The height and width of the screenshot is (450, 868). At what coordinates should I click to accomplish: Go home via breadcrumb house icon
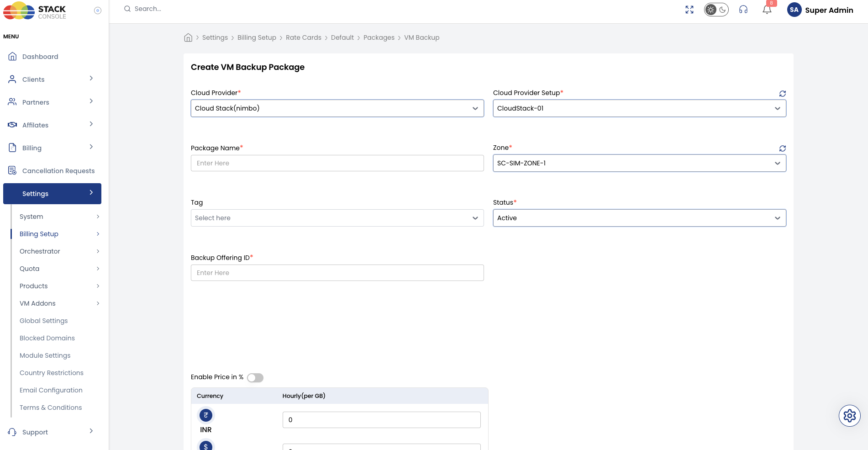pos(188,37)
